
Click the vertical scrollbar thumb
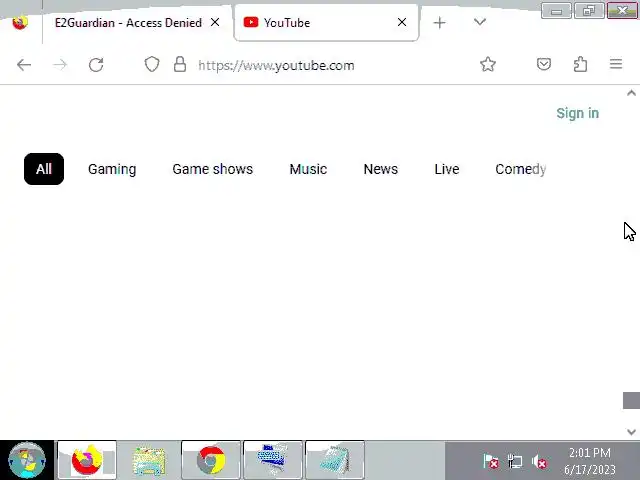[631, 400]
